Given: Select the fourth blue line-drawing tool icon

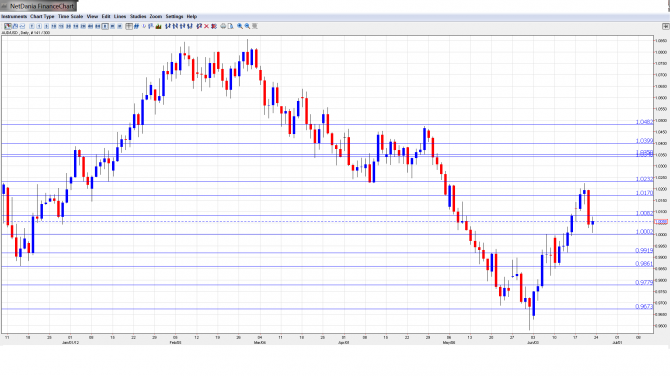Looking at the screenshot, I should point(190,26).
